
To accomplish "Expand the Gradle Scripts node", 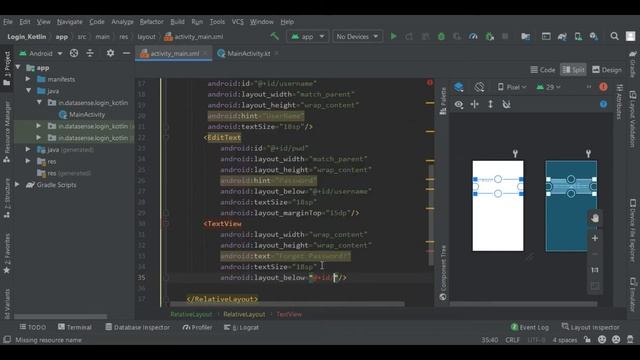I will click(x=17, y=184).
